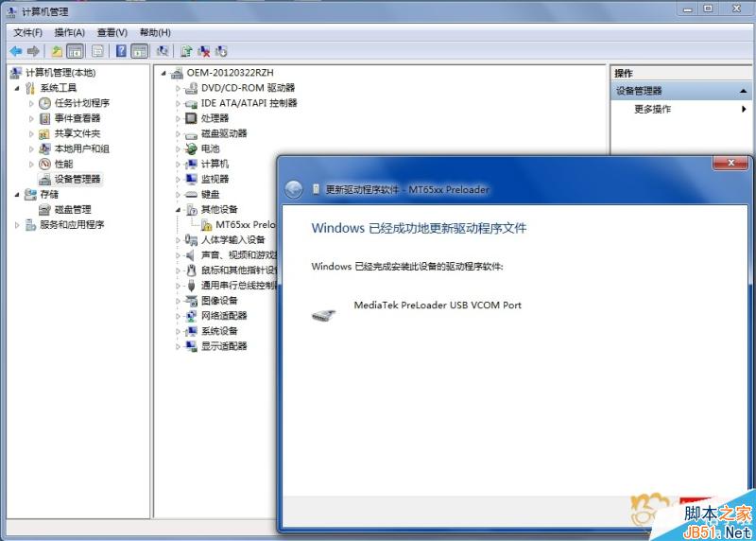Click the 显示适配器 display adapter icon

(192, 346)
